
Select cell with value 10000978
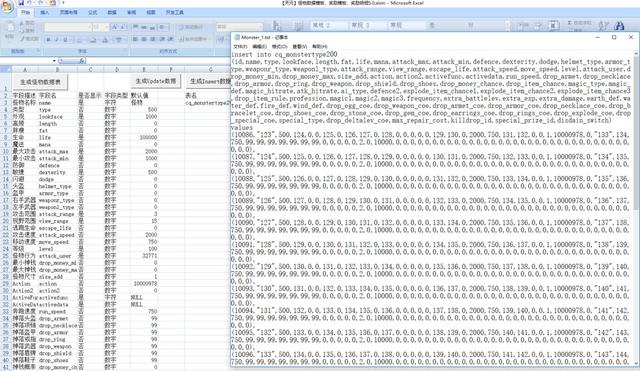coord(144,283)
